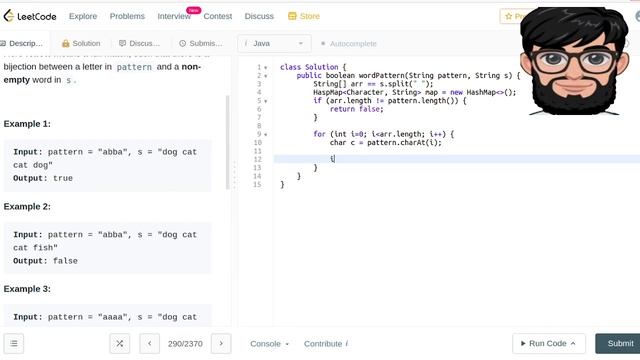This screenshot has width=640, height=360.
Task: Open the Contribute link
Action: pos(326,344)
